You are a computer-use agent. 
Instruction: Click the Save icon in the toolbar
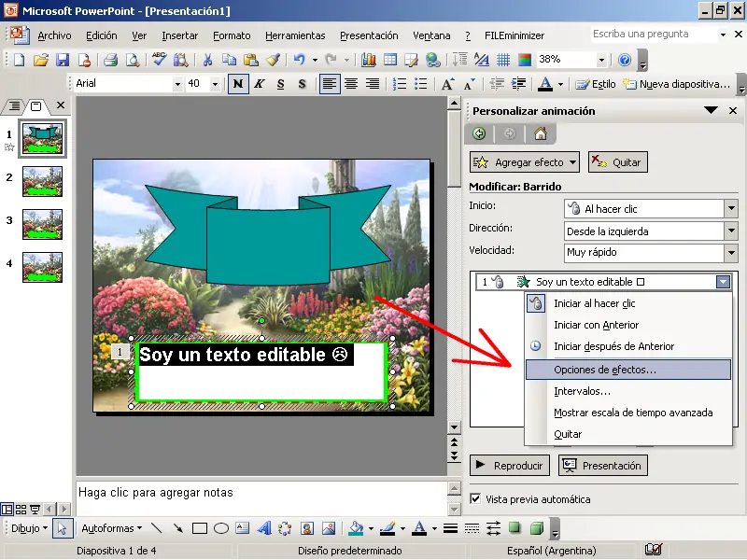coord(63,60)
